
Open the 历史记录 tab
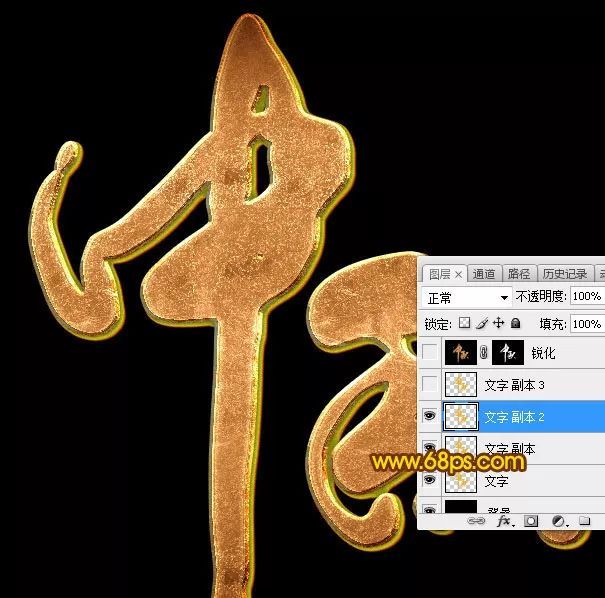[564, 274]
